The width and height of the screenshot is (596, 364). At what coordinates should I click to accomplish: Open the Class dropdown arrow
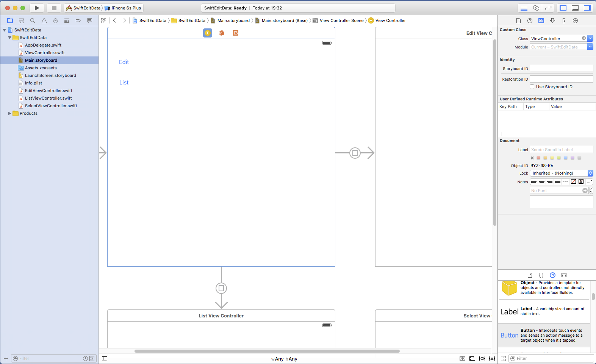pos(590,38)
